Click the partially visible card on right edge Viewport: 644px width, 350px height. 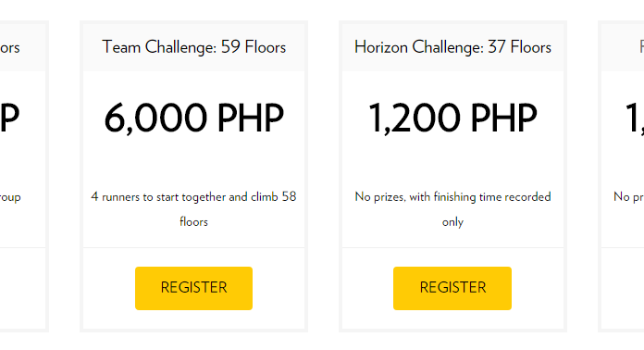(621, 176)
